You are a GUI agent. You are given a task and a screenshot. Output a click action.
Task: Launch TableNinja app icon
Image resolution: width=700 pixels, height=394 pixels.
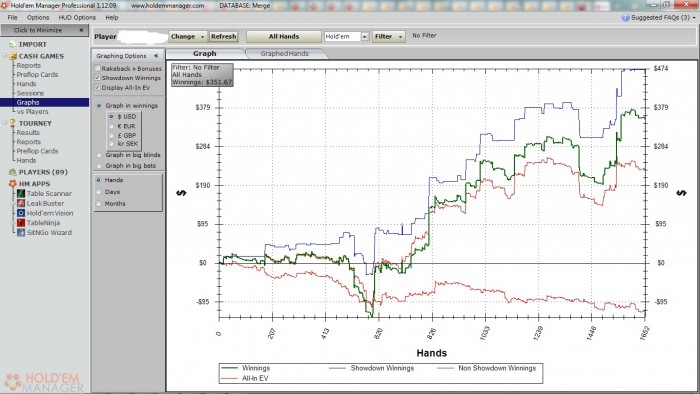(21, 223)
